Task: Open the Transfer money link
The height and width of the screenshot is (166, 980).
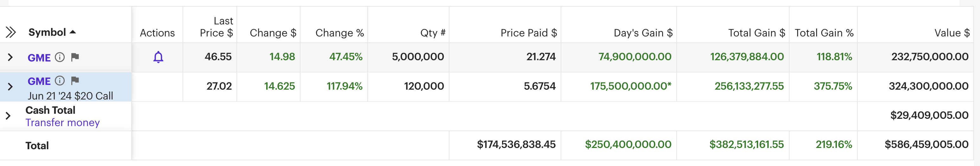Action: [62, 123]
